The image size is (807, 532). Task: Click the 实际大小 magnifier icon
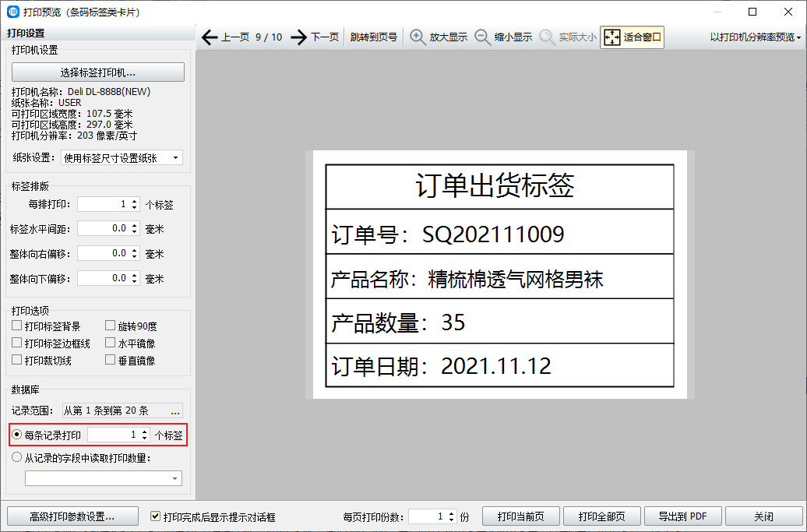[547, 37]
